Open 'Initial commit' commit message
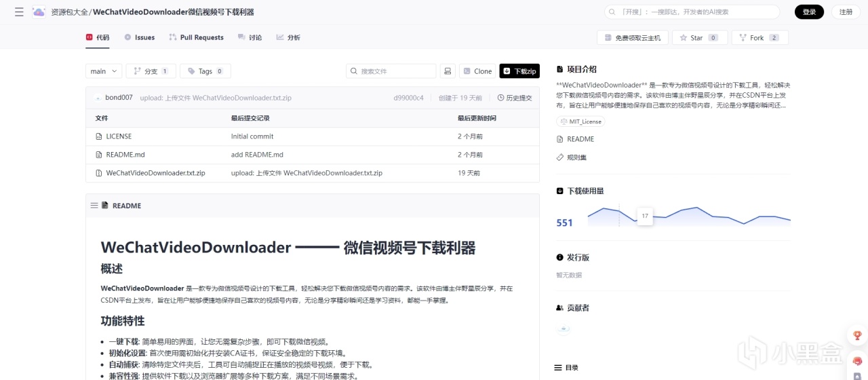Viewport: 868px width, 380px height. click(x=252, y=136)
